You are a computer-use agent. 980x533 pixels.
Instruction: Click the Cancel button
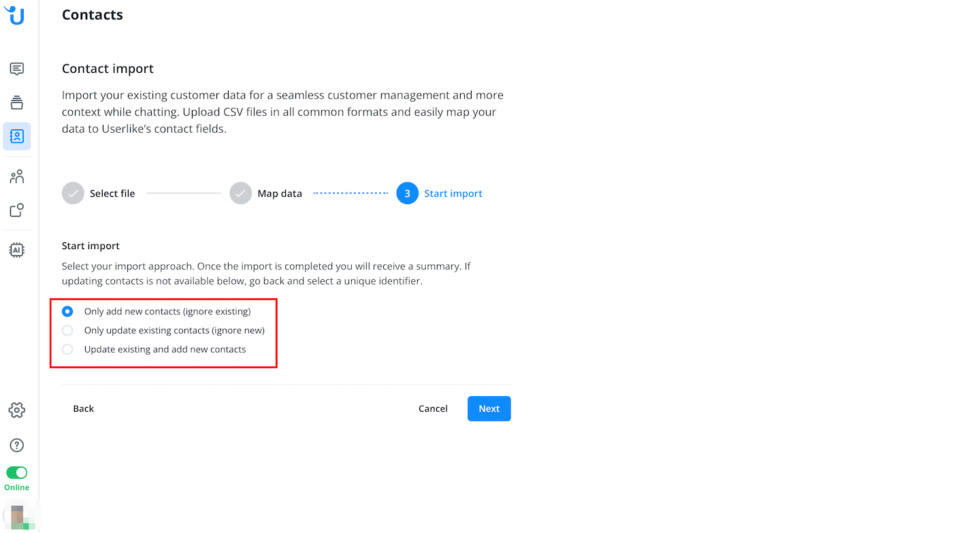click(x=433, y=408)
